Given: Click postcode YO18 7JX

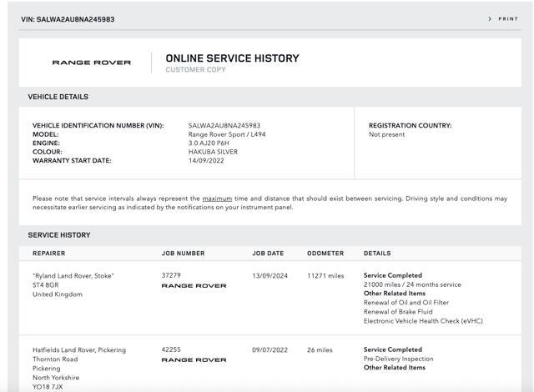Looking at the screenshot, I should 48,386.
